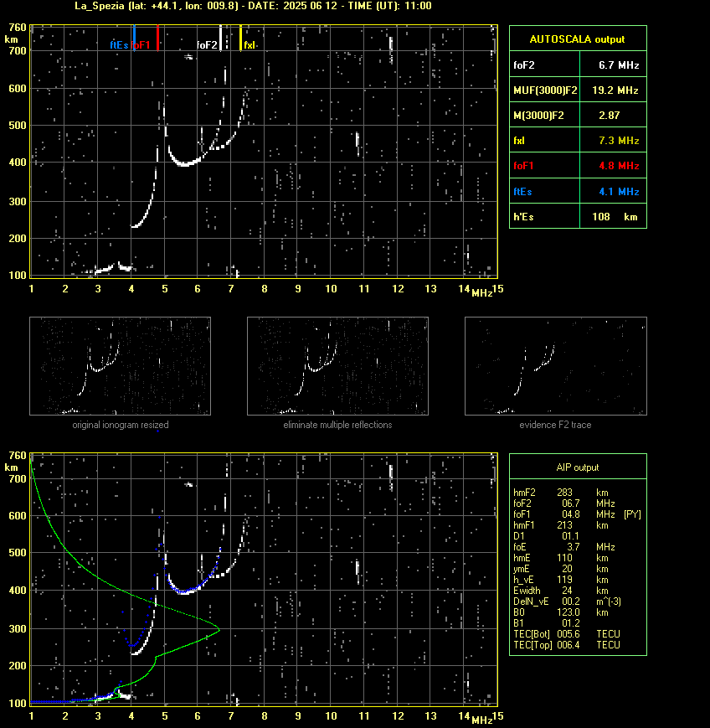Click the '300' km axis label of bottom ionogram
710x728 pixels.
click(x=18, y=628)
